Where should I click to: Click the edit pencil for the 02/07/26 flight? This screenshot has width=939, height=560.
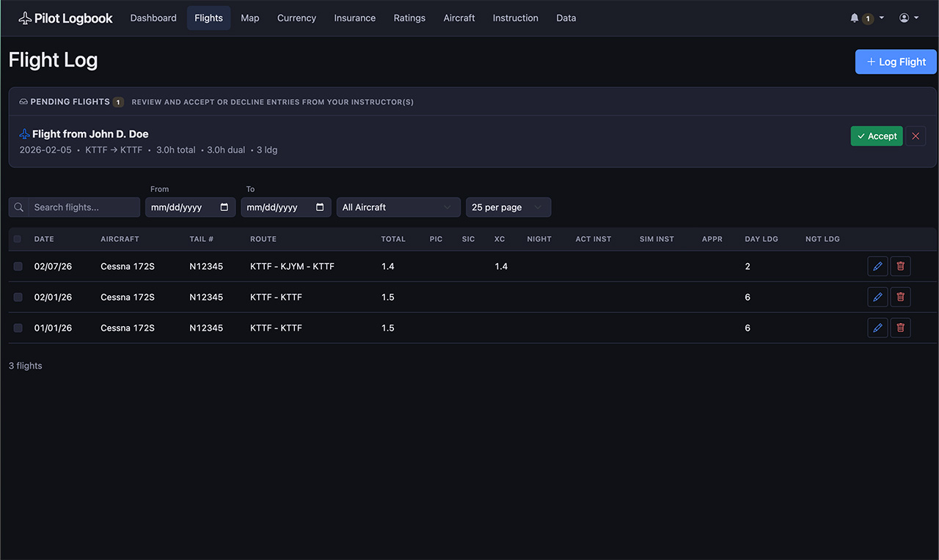[x=877, y=266]
